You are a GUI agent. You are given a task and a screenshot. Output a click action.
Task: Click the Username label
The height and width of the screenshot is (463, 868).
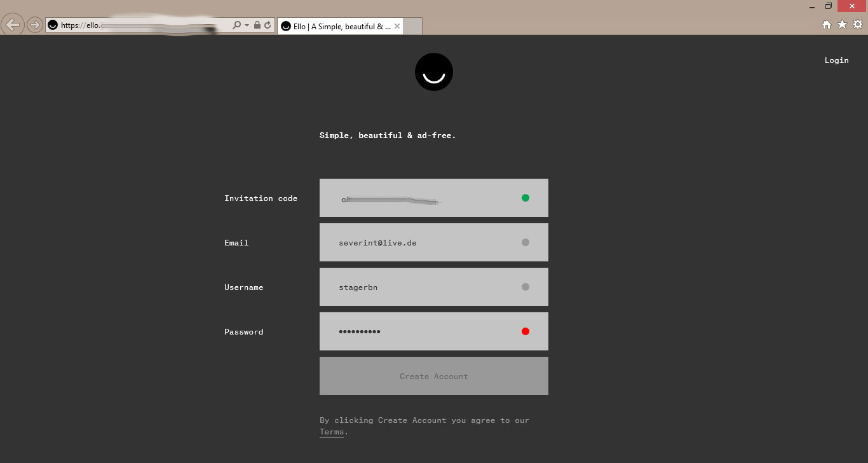point(243,287)
